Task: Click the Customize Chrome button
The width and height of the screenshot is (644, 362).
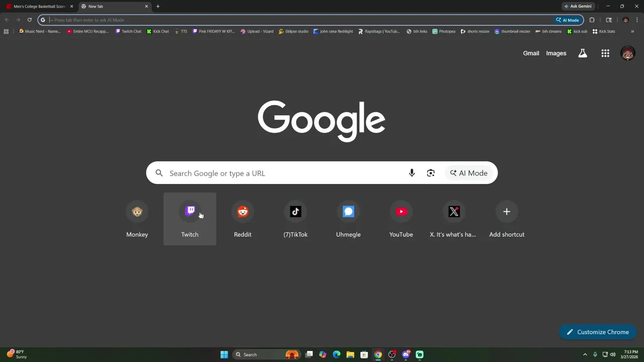Action: [x=598, y=332]
